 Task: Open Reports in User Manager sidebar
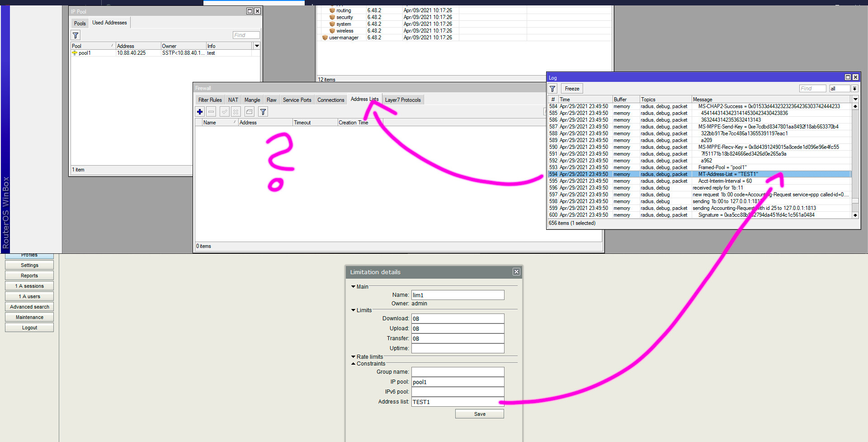click(x=29, y=276)
